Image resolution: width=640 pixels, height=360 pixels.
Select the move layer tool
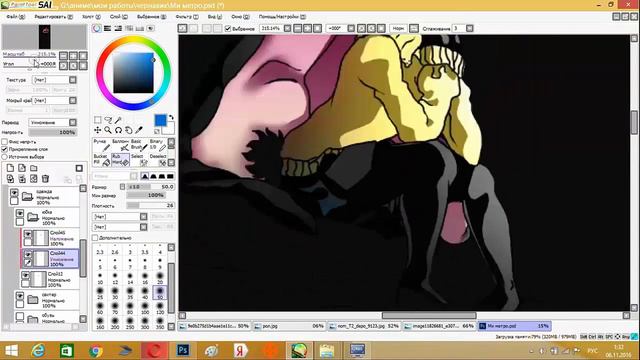tap(98, 130)
